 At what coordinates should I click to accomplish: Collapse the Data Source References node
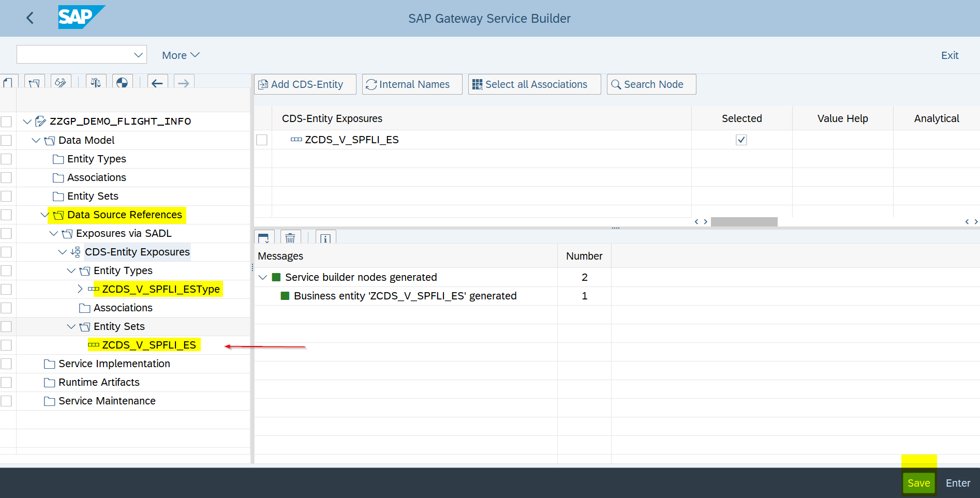click(44, 215)
